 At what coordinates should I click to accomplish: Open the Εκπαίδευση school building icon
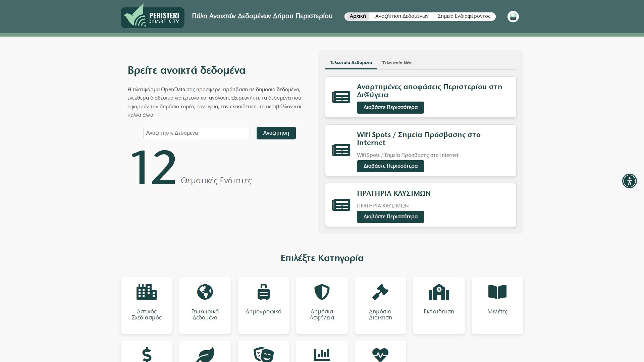point(439,292)
